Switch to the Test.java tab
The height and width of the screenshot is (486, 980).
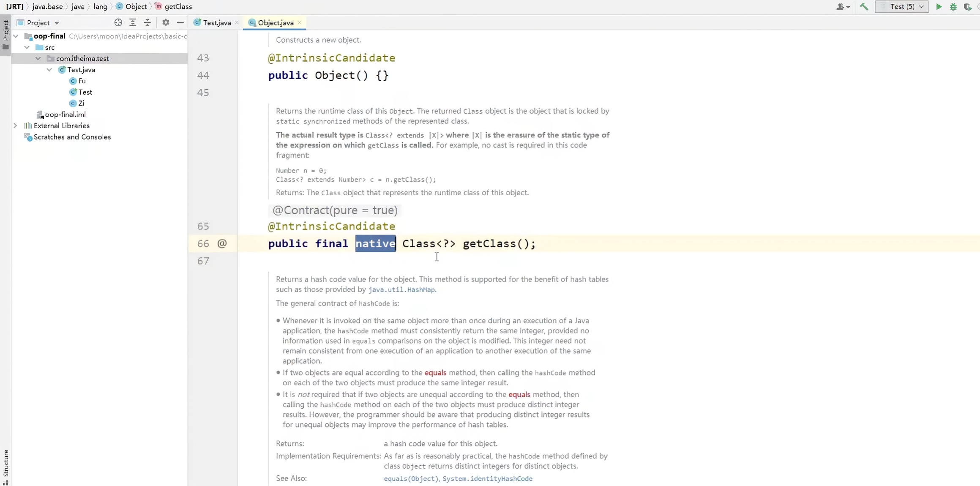[216, 23]
